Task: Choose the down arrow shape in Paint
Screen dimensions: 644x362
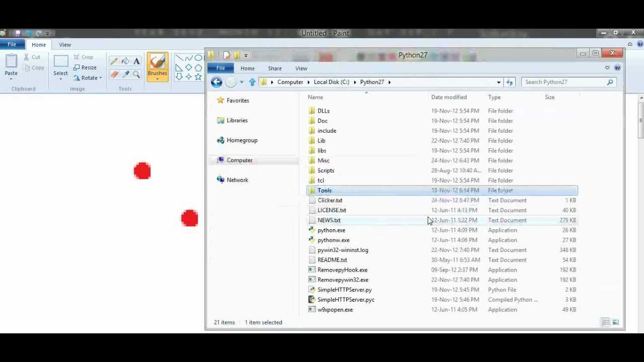Action: [x=179, y=77]
